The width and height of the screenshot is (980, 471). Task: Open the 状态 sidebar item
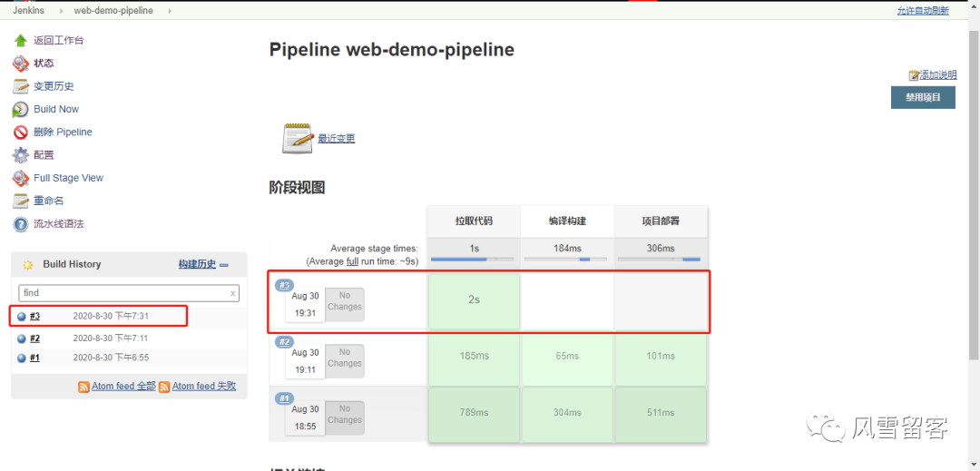point(44,64)
